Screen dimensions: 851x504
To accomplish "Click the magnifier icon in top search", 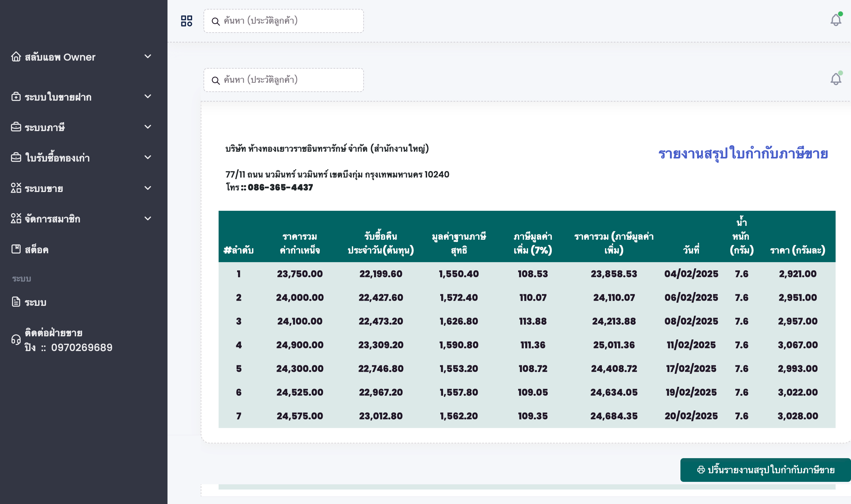I will pos(216,22).
